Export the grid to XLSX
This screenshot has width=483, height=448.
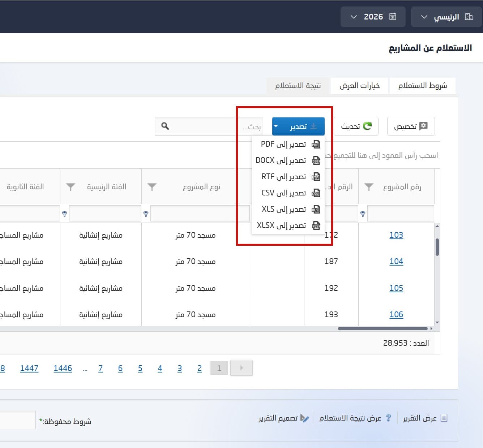[x=288, y=225]
